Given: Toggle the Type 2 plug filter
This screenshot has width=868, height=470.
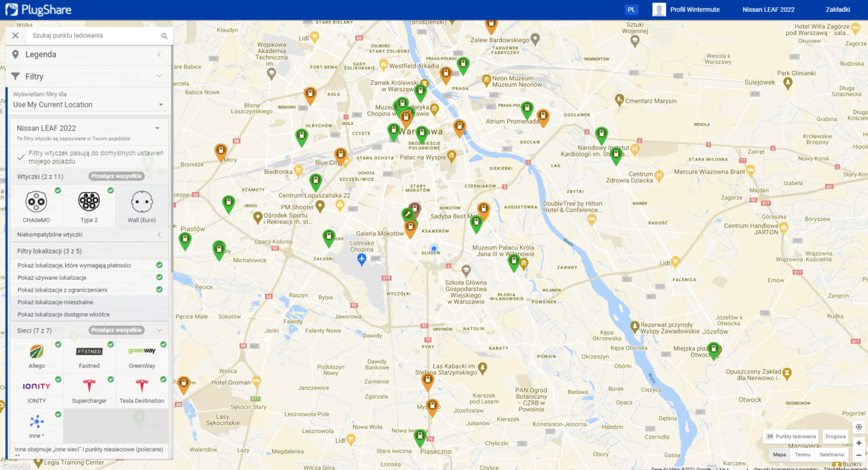Looking at the screenshot, I should [89, 206].
